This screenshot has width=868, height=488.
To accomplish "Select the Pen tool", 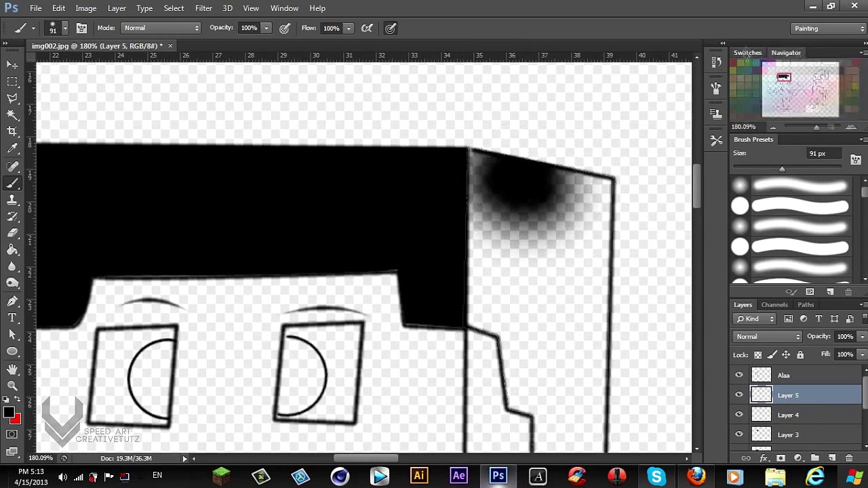I will tap(12, 301).
